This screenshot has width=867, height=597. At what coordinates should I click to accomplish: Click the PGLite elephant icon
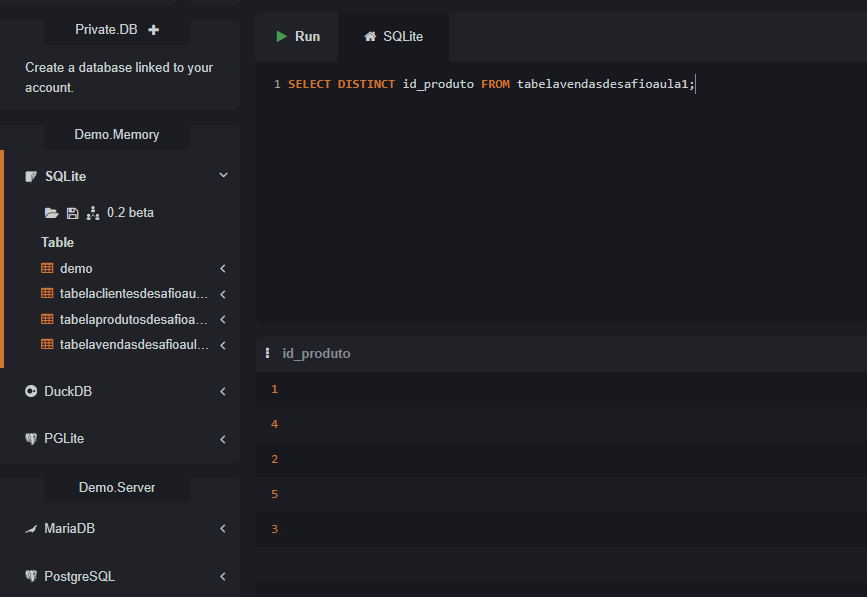click(x=31, y=439)
